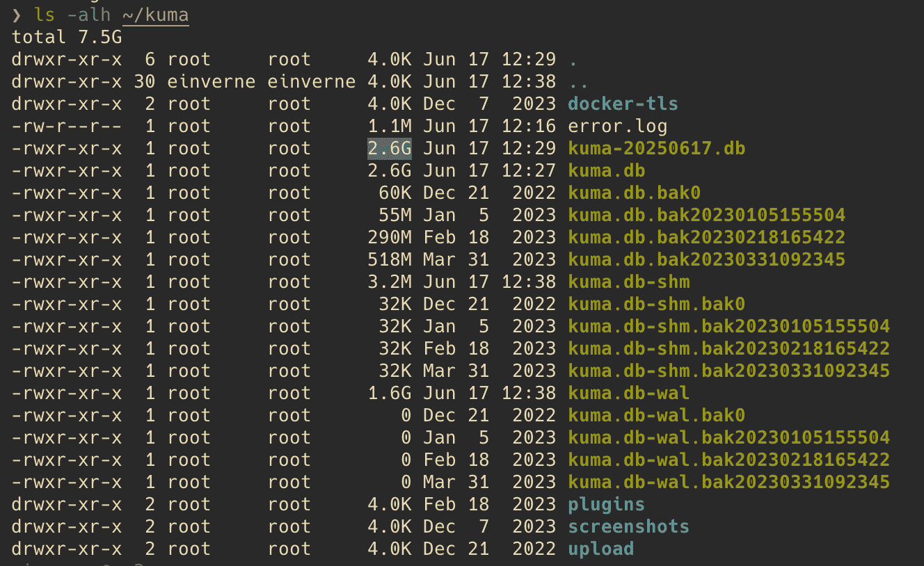Click the 518M size value
924x566 pixels.
tap(390, 260)
